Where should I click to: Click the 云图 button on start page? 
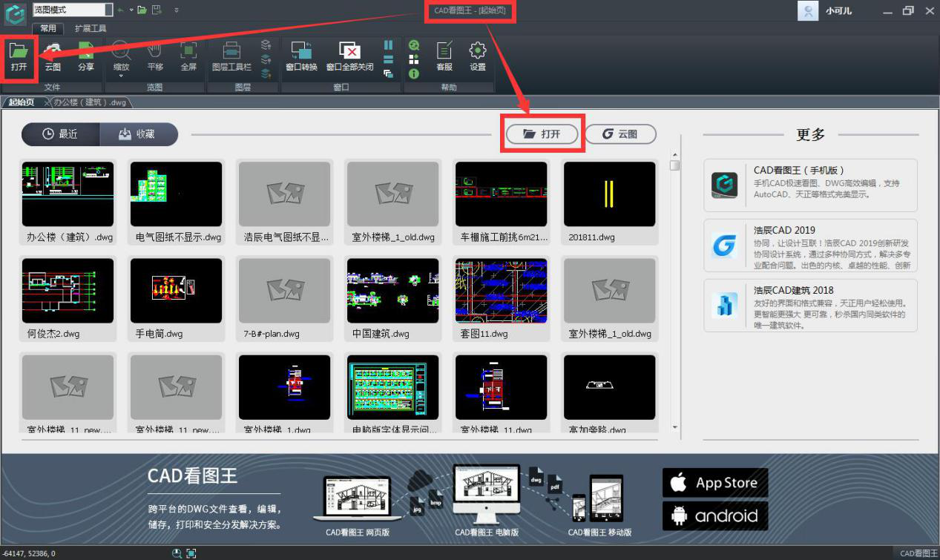point(620,134)
